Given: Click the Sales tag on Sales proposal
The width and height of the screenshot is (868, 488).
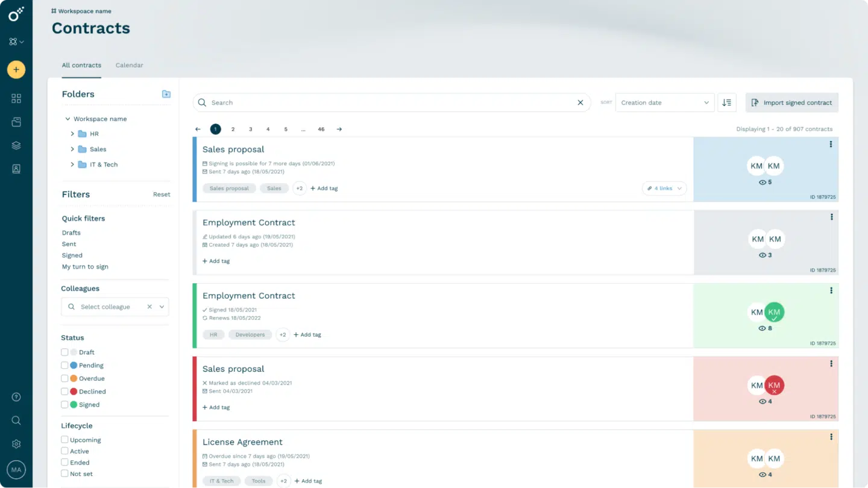Looking at the screenshot, I should click(x=274, y=189).
